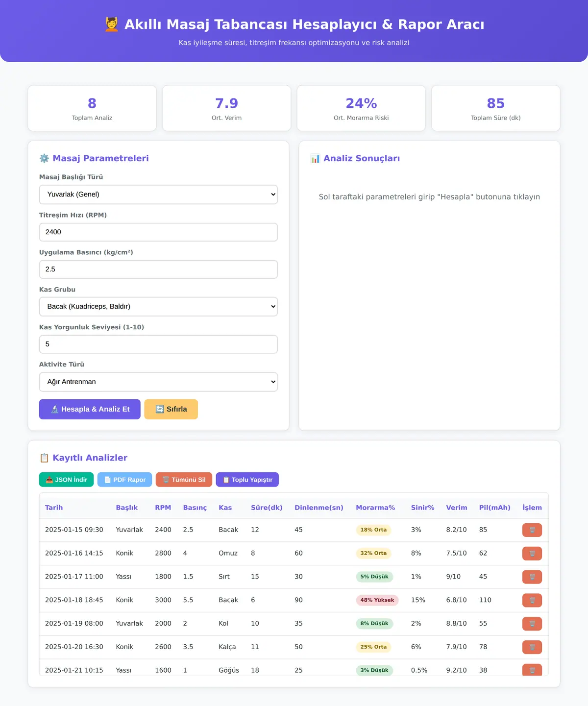Expand the Kas Grubu selector
588x706 pixels.
158,307
